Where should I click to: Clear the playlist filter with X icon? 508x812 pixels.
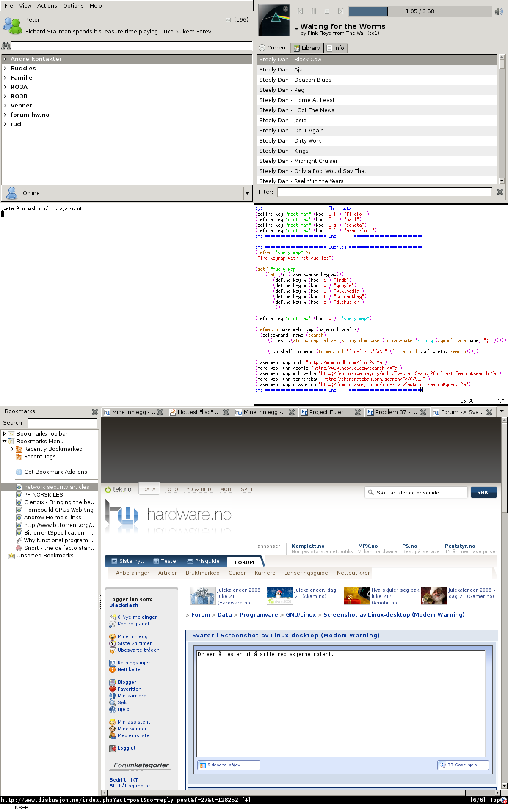pos(500,192)
